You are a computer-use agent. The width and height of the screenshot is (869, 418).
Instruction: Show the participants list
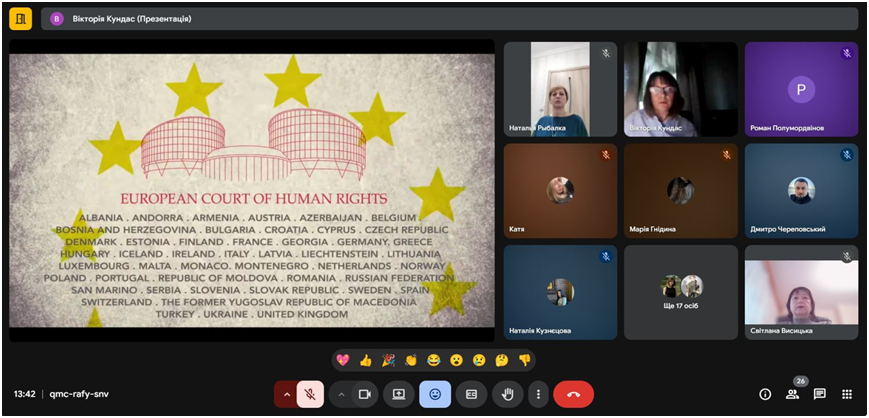tap(792, 394)
